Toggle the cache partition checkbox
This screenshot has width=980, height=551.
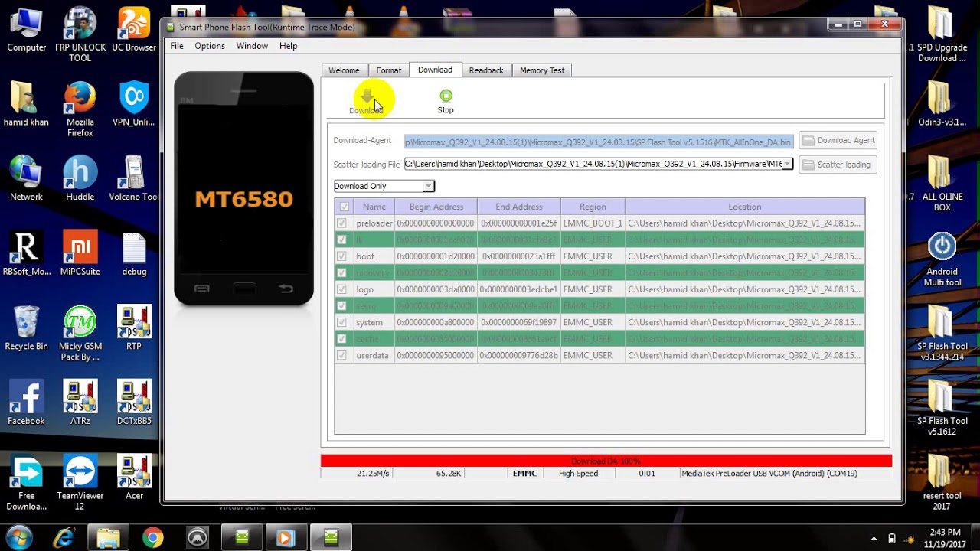tap(341, 338)
